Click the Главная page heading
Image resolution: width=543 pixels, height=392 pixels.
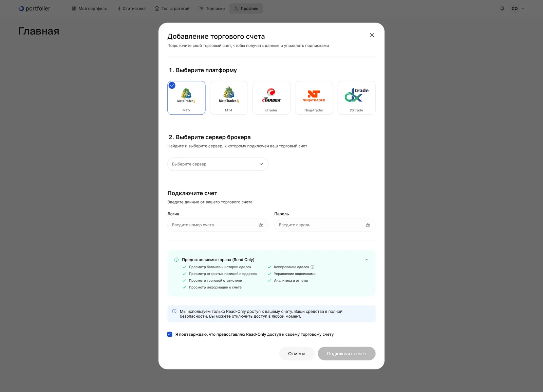tap(39, 31)
